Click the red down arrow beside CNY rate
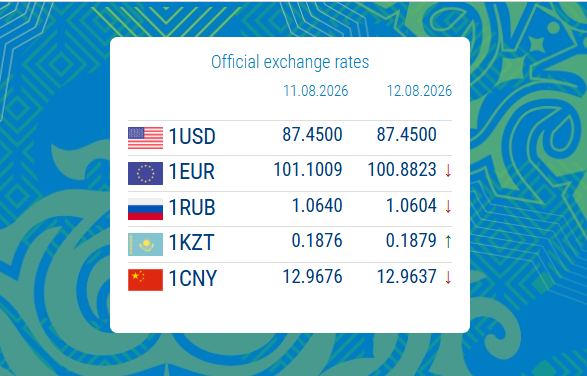587x376 pixels. click(x=448, y=278)
